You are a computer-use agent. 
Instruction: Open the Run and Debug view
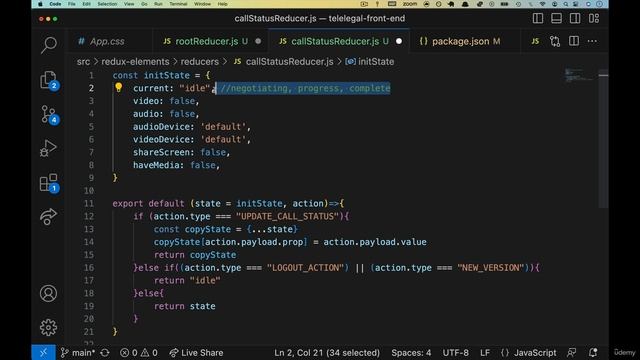48,149
